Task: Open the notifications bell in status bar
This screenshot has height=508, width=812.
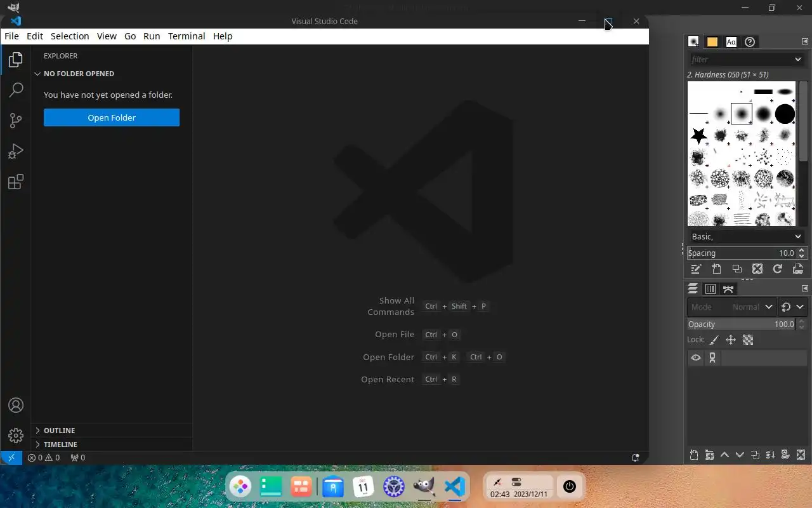Action: tap(635, 457)
